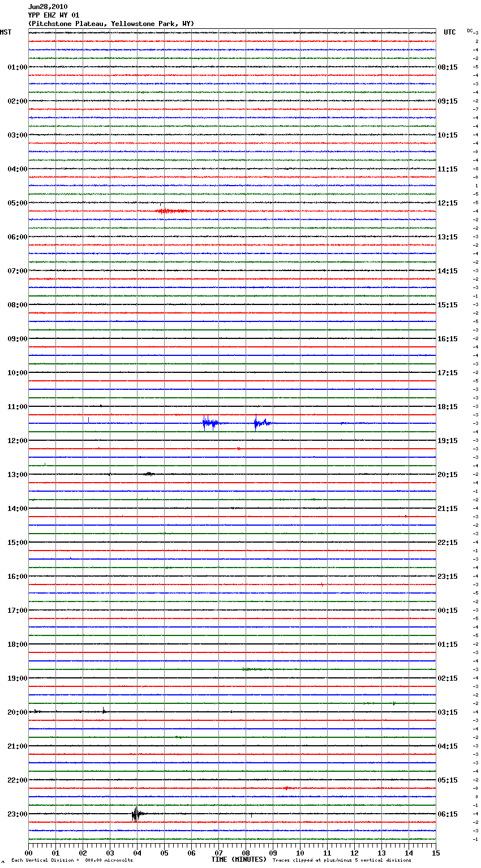This screenshot has width=481, height=868.
Task: Click minute 15 tick label on bottom axis
Action: (436, 853)
